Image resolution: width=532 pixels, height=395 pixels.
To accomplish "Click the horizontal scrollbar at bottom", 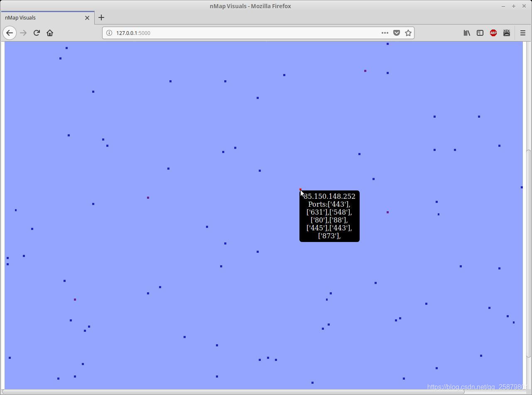I will tap(234, 392).
